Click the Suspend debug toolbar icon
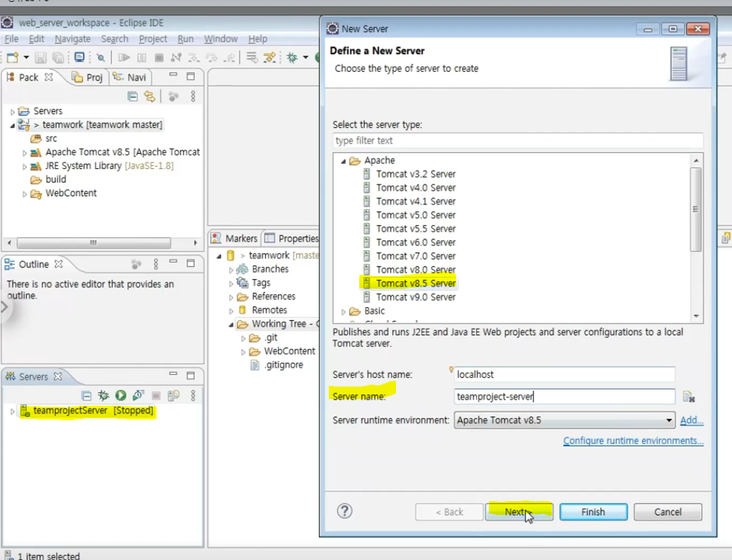This screenshot has height=560, width=732. tap(142, 58)
